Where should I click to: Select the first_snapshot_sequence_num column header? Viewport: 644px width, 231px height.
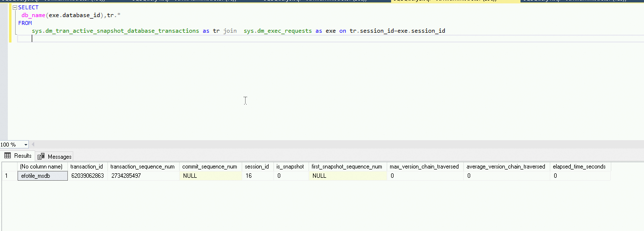tap(347, 167)
